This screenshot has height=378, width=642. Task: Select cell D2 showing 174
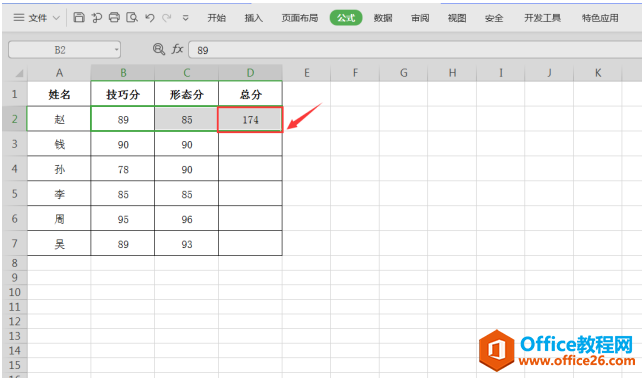click(250, 120)
